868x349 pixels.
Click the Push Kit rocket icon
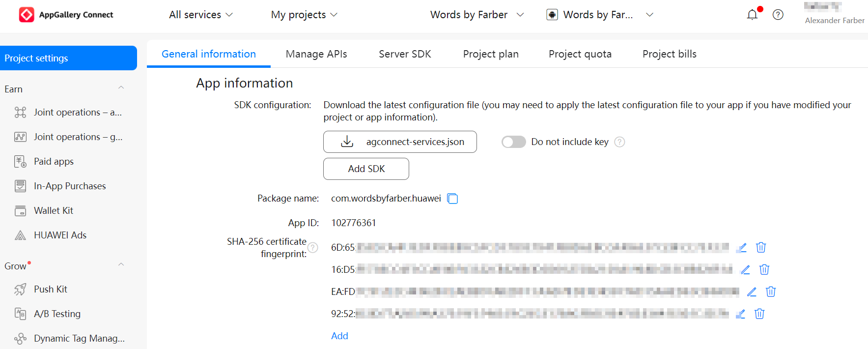click(20, 290)
